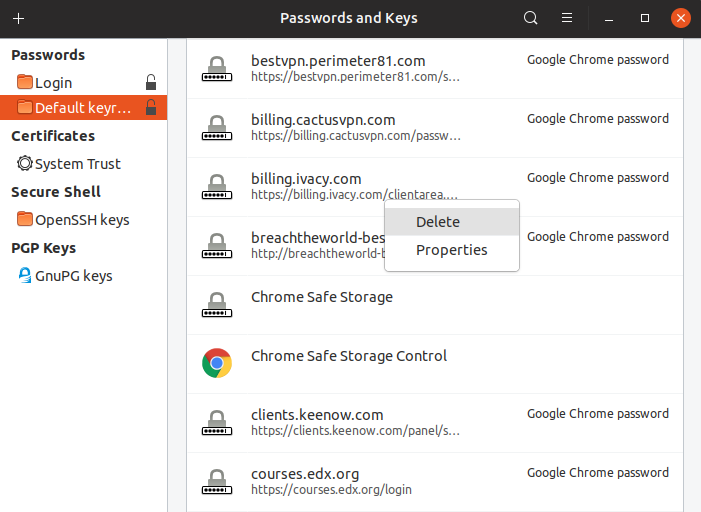
Task: Select Default keyring in sidebar
Action: tap(84, 107)
